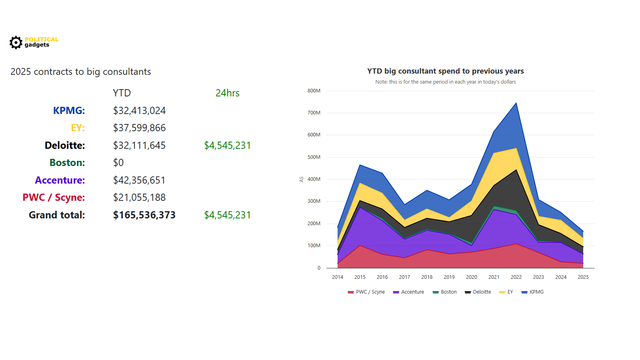Click the 24hrs column header
The height and width of the screenshot is (360, 640).
[x=227, y=93]
